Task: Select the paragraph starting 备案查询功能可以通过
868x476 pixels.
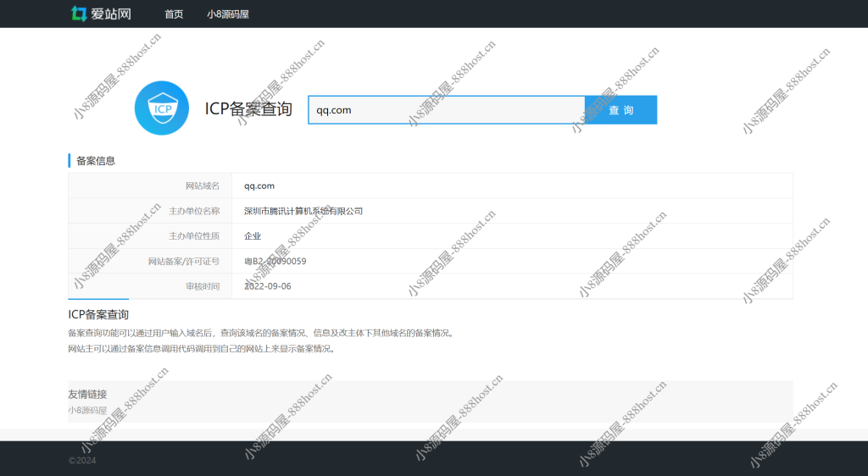Action: click(261, 333)
